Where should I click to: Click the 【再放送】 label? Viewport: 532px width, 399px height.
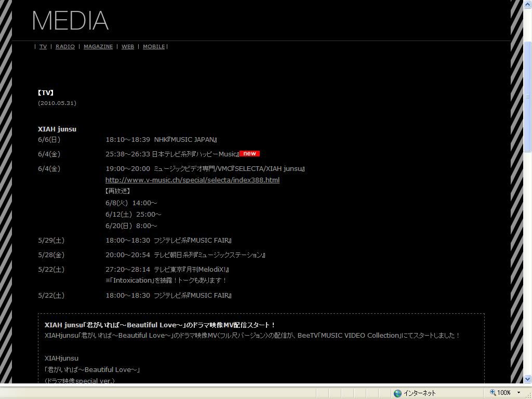(118, 191)
